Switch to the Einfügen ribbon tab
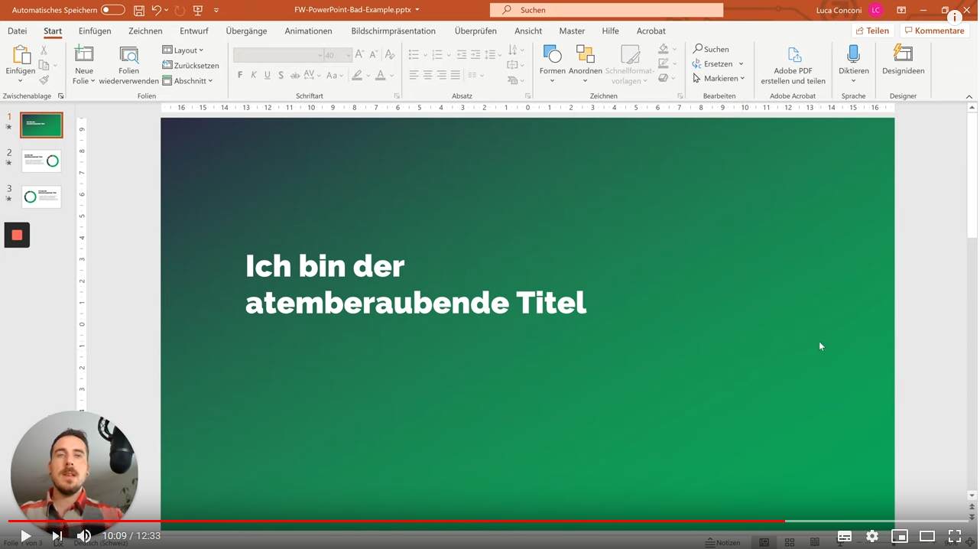The height and width of the screenshot is (549, 980). click(x=94, y=31)
